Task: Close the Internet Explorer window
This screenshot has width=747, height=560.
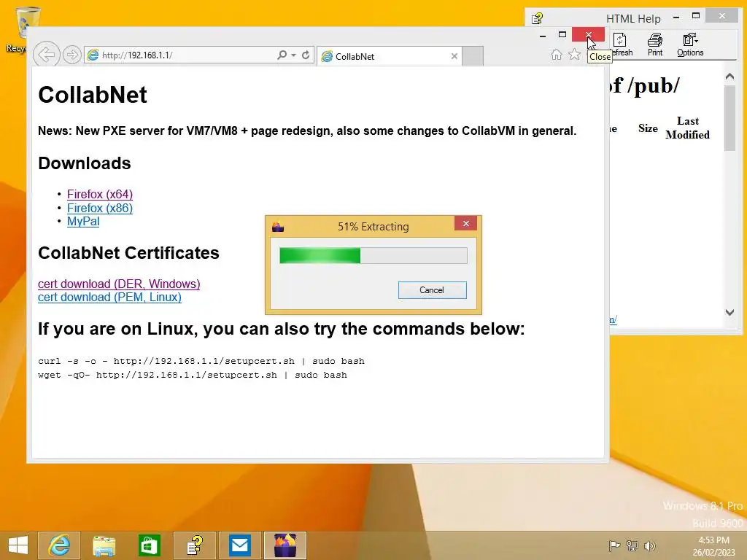Action: pos(589,35)
